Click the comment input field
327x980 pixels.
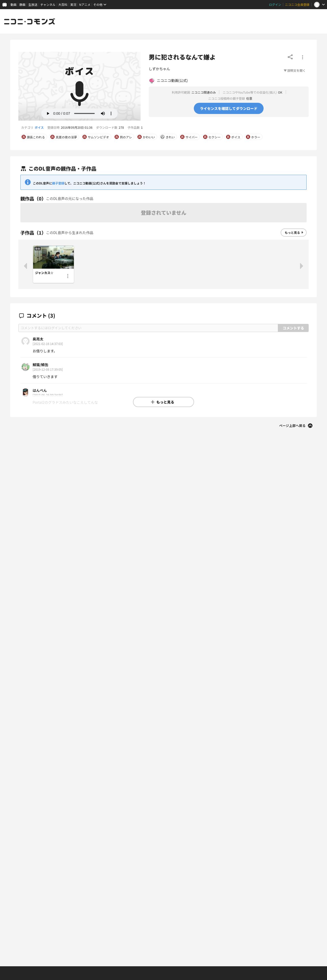point(148,328)
